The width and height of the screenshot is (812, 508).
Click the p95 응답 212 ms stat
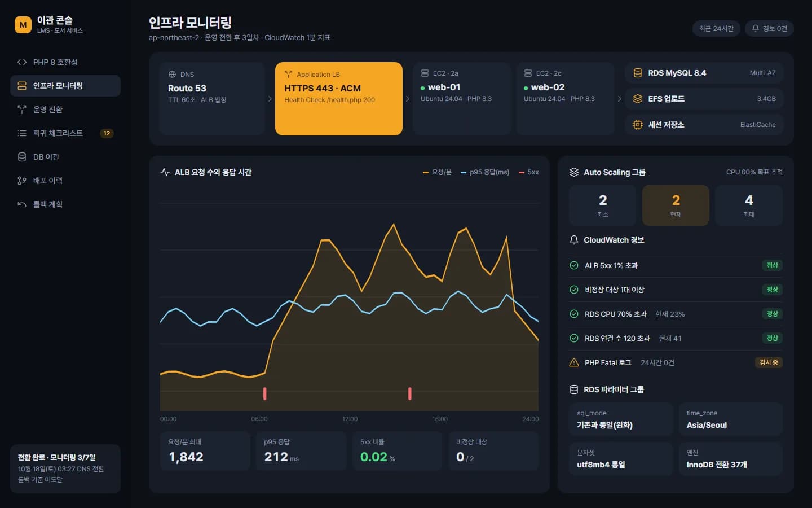point(301,451)
